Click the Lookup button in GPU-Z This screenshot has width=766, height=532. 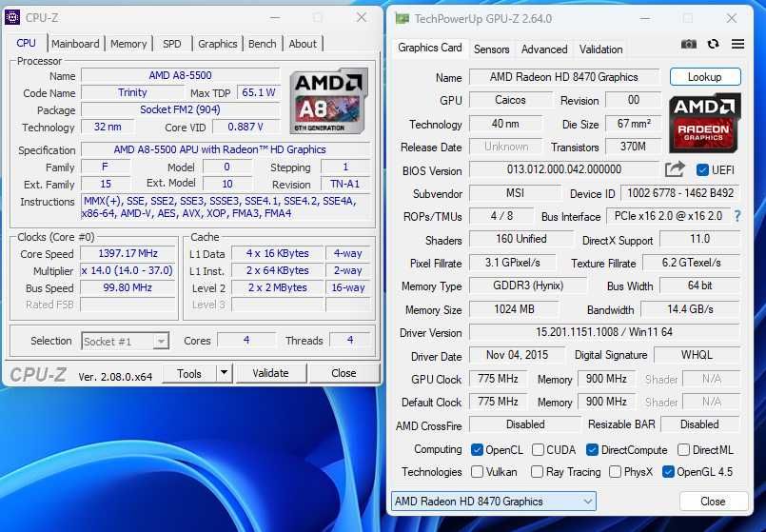[704, 77]
